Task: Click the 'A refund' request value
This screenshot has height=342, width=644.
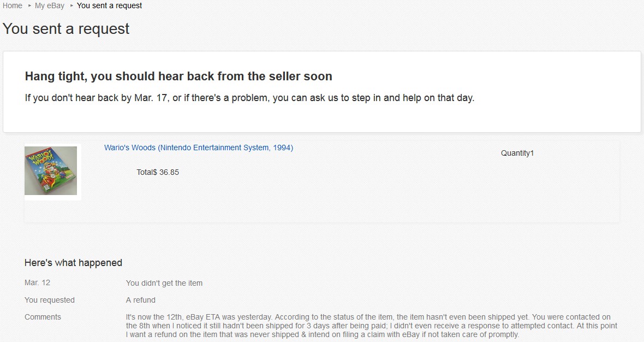Action: (141, 300)
